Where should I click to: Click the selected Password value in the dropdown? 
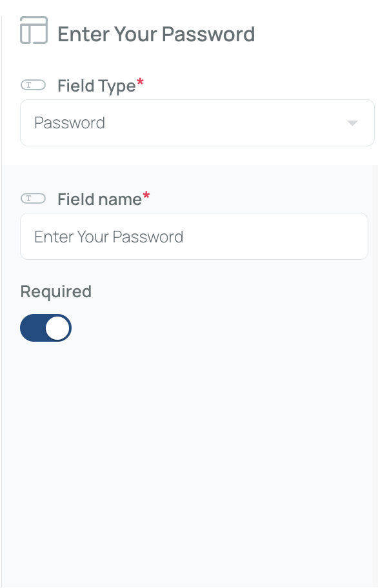[70, 123]
